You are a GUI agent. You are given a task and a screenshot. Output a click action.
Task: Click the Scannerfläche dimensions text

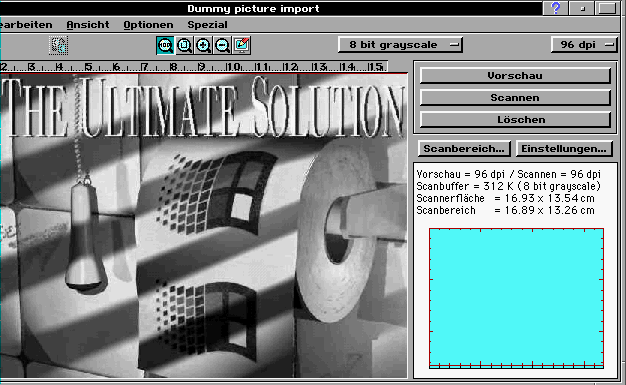[505, 198]
